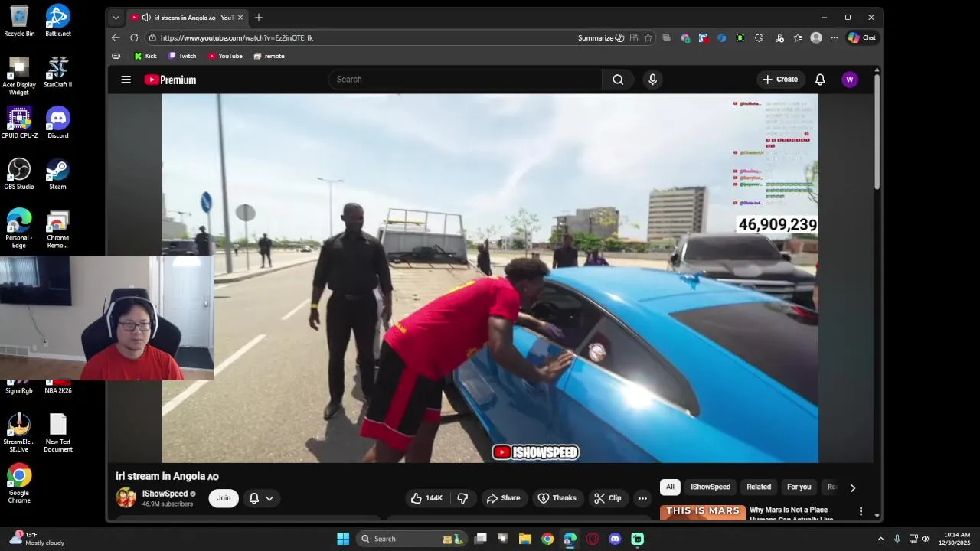Click the Share button
This screenshot has height=551, width=980.
503,498
